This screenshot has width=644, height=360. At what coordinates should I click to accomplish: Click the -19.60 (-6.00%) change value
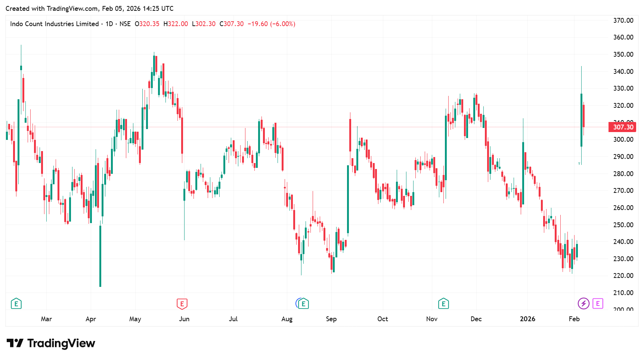[272, 24]
